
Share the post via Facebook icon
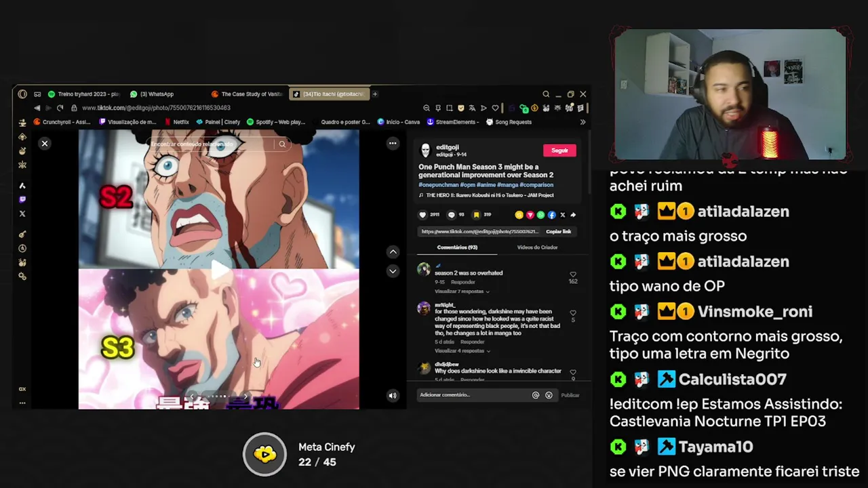pyautogui.click(x=551, y=215)
